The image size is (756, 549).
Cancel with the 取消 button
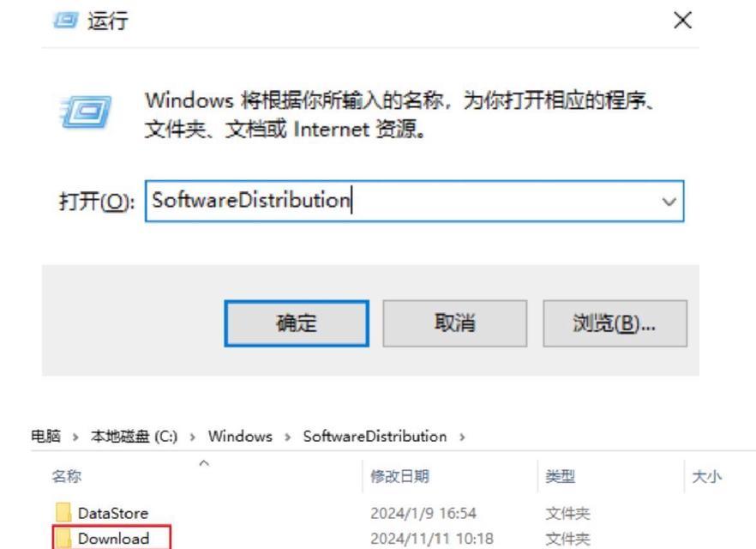point(454,323)
